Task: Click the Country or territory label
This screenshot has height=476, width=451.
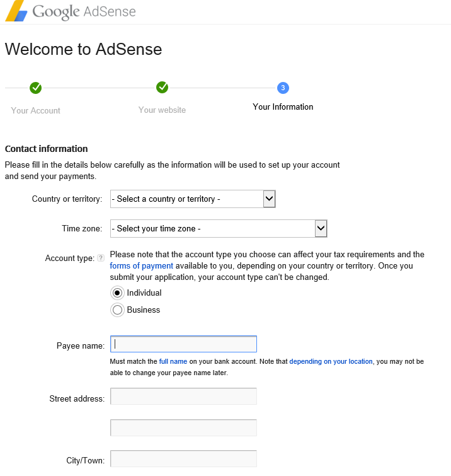Action: (67, 199)
